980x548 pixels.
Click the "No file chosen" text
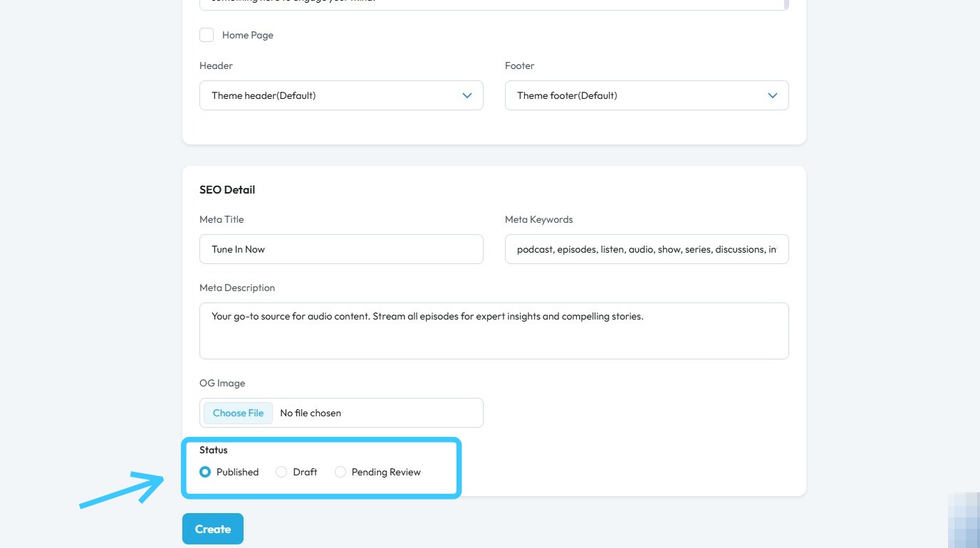pos(311,413)
